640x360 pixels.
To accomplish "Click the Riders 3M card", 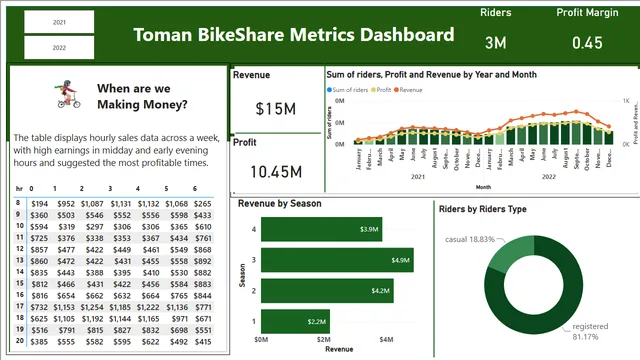I will [496, 31].
